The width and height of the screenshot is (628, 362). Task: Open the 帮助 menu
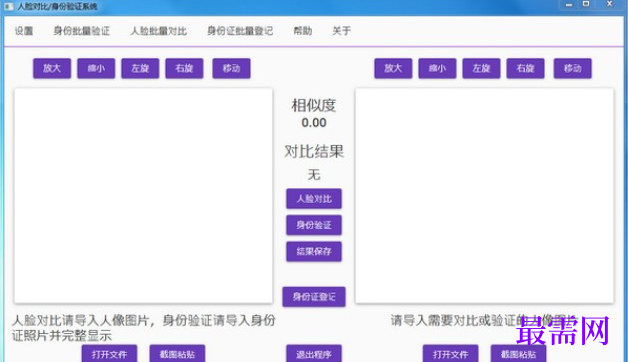coord(303,31)
